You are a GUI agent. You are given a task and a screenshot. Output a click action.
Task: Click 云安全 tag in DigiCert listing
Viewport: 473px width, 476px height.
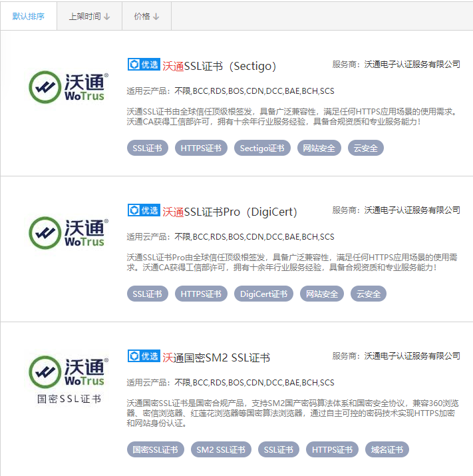[368, 294]
